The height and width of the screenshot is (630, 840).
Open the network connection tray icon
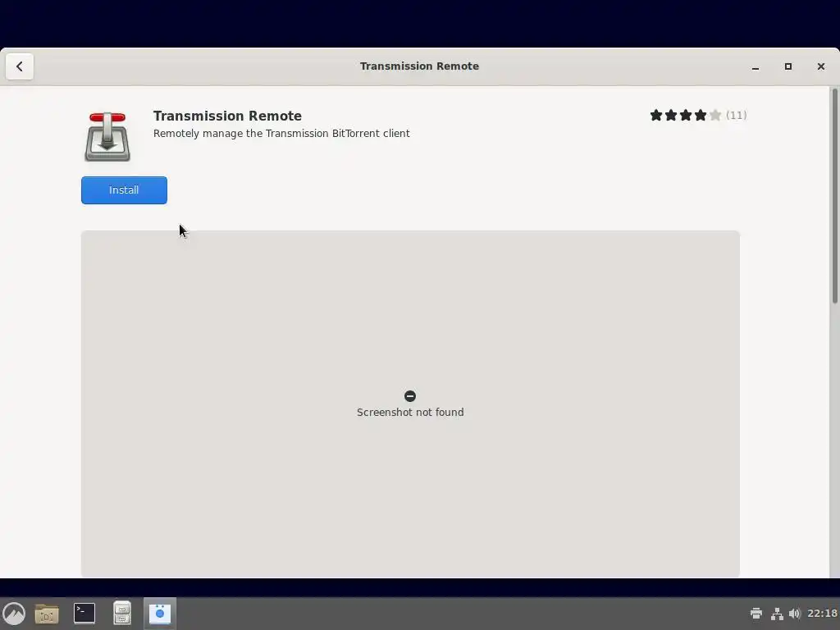click(x=777, y=614)
